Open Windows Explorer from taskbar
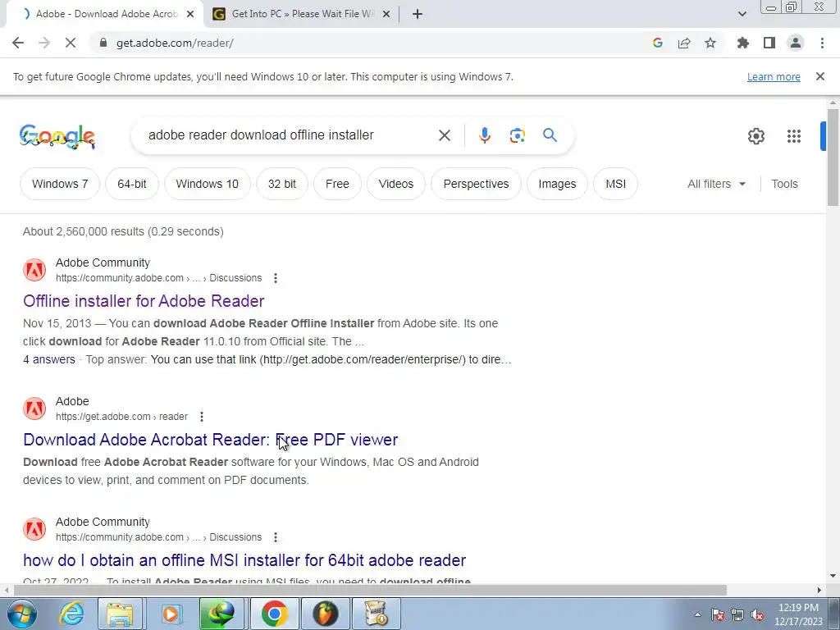The width and height of the screenshot is (840, 630). (120, 614)
